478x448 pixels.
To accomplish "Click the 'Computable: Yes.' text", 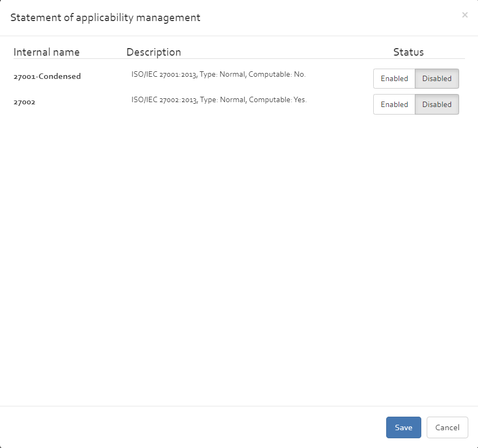I will (278, 100).
